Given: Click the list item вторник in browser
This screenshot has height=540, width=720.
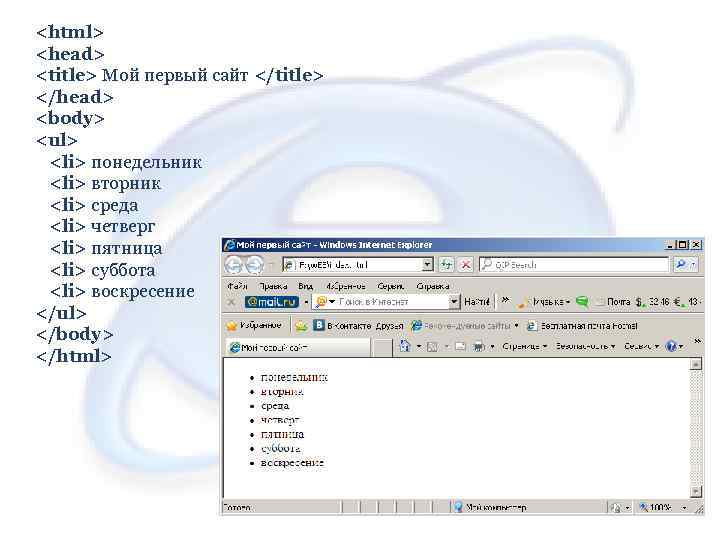Looking at the screenshot, I should point(281,392).
